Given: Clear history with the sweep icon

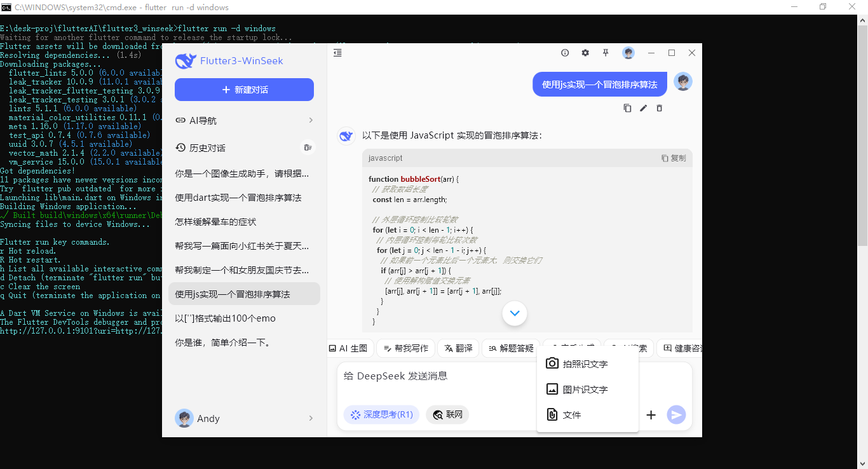Looking at the screenshot, I should 308,147.
